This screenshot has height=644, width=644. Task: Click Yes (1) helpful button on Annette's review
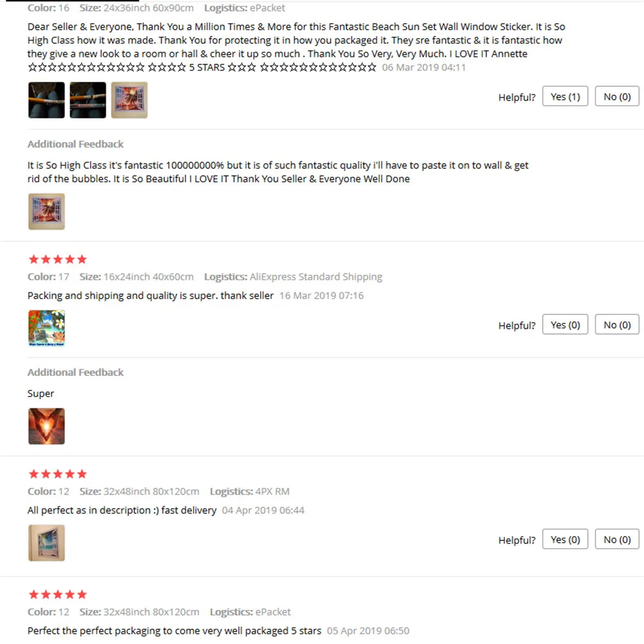pyautogui.click(x=565, y=97)
